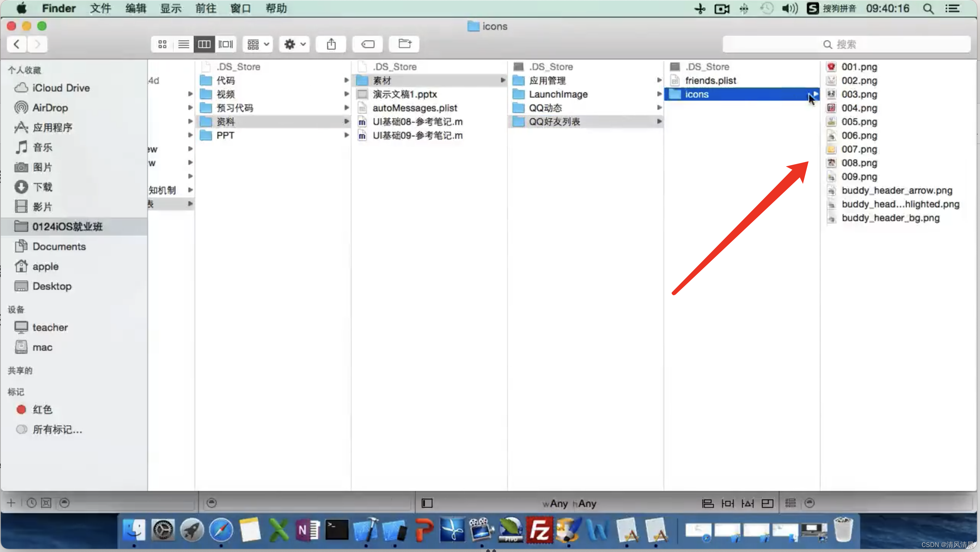
Task: Click the 红色 red tag
Action: tap(74, 409)
